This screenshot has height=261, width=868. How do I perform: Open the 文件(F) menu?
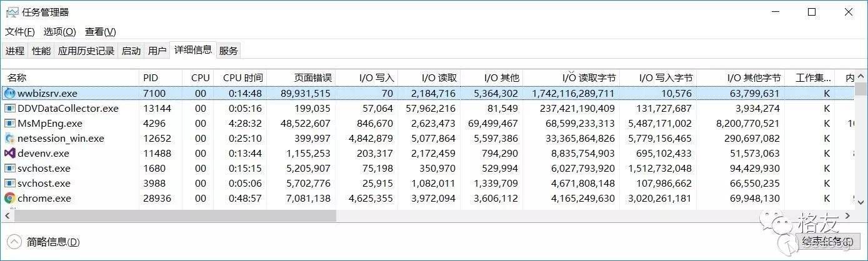(x=20, y=32)
